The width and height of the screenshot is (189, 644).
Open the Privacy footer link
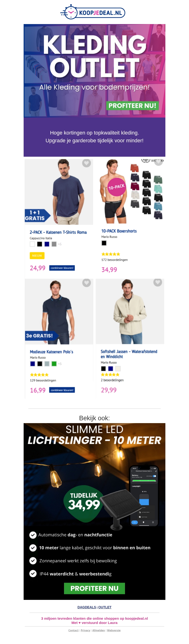click(85, 630)
